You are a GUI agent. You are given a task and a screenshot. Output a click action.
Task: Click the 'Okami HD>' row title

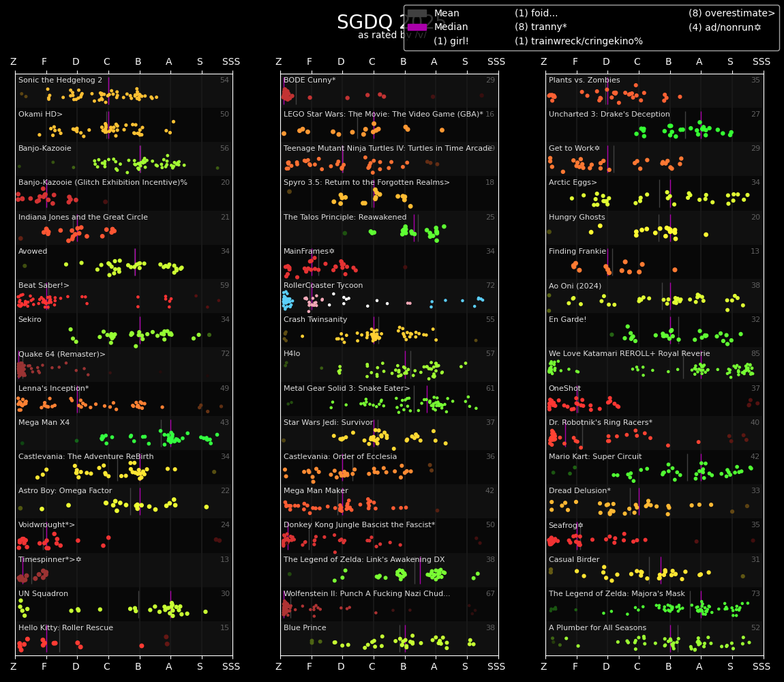tap(40, 114)
